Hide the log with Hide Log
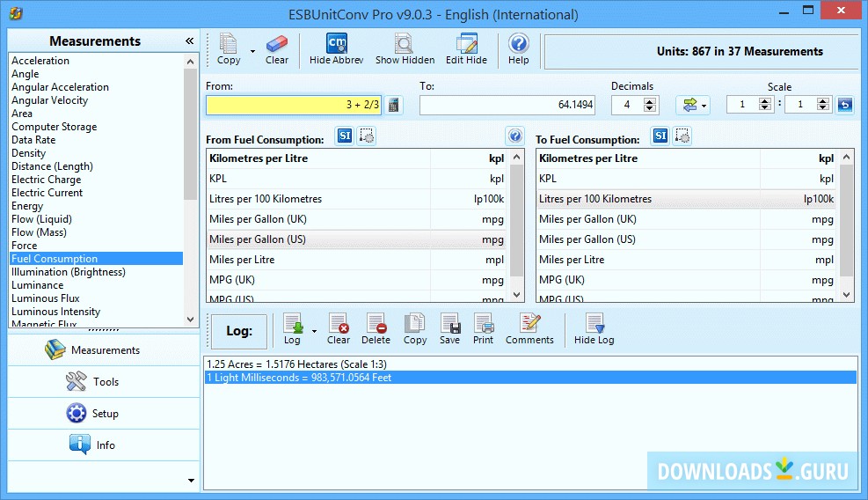The image size is (868, 500). [x=594, y=329]
